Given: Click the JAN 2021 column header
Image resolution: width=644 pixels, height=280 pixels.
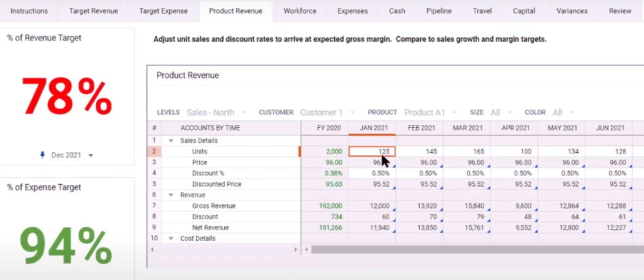Looking at the screenshot, I should (x=372, y=128).
